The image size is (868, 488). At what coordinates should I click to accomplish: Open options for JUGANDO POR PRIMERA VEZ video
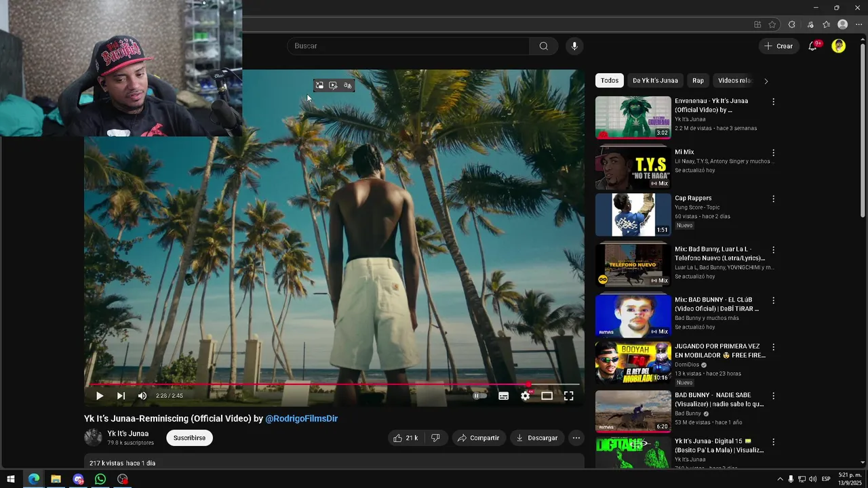pos(773,347)
